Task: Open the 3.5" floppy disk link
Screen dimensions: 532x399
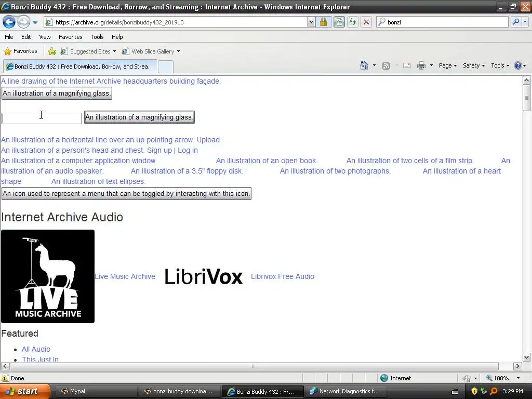Action: 187,171
